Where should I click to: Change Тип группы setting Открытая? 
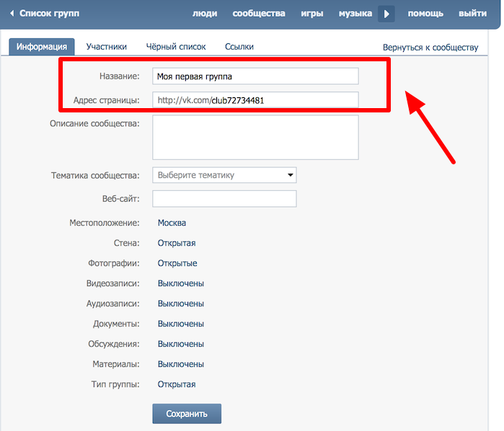pos(177,385)
